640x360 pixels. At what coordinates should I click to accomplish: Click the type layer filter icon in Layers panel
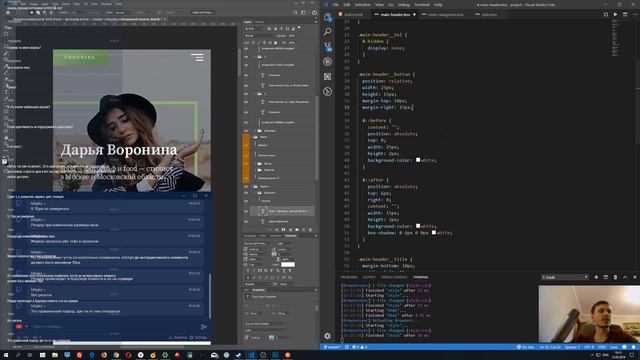pos(281,29)
